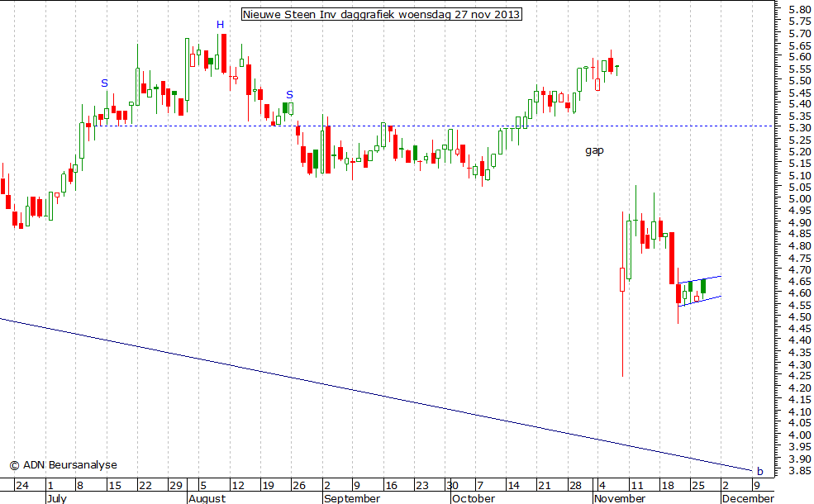The width and height of the screenshot is (814, 504).
Task: Click the 'December' month label
Action: pos(748,498)
